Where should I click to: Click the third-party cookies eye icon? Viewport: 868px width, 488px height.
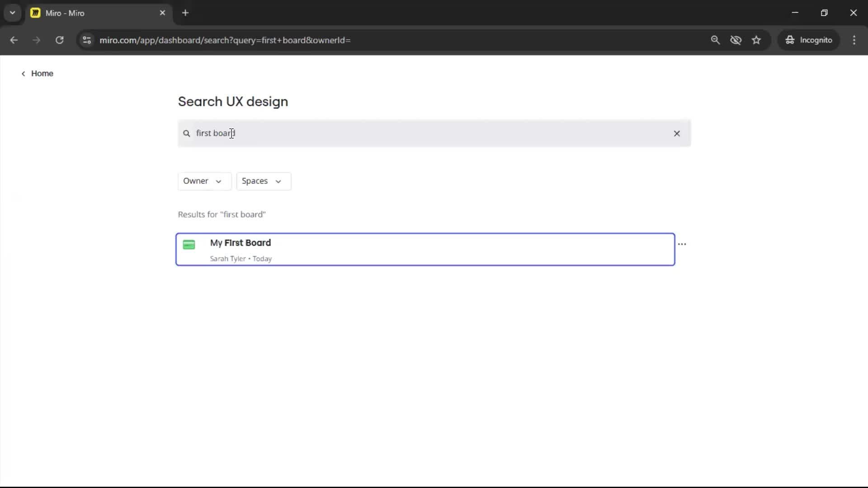click(736, 40)
